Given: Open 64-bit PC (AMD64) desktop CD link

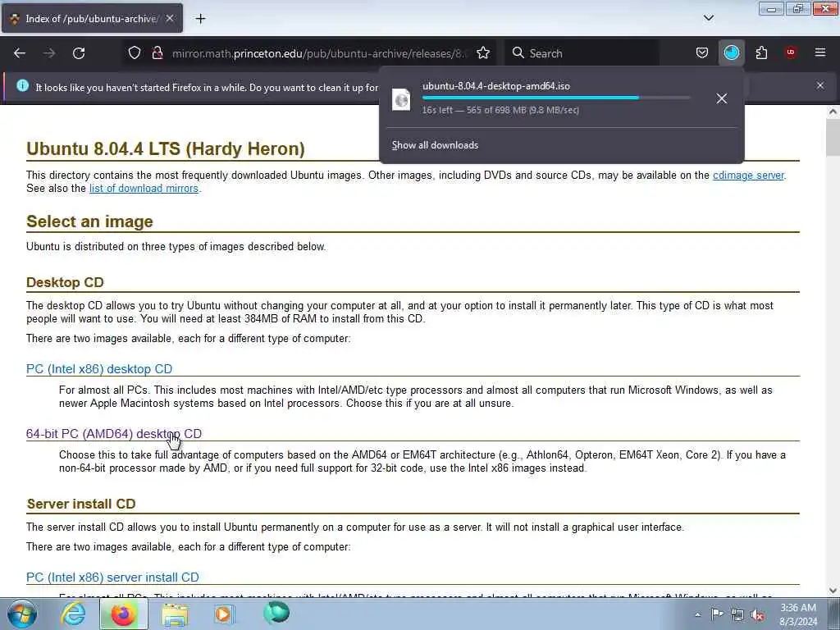Looking at the screenshot, I should [113, 434].
